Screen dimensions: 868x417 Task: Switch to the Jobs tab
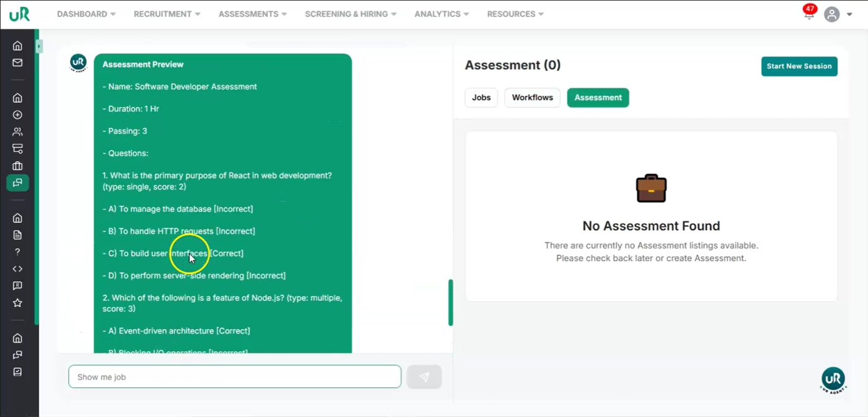tap(481, 97)
